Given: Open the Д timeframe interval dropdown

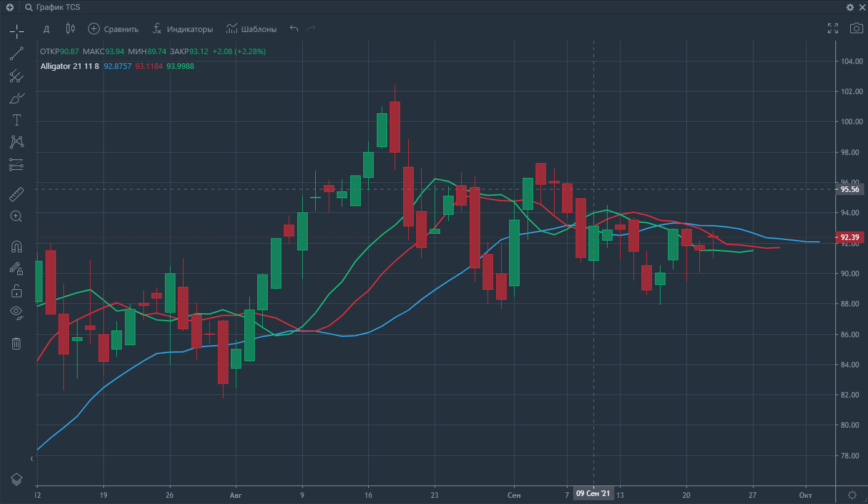Looking at the screenshot, I should pyautogui.click(x=46, y=29).
